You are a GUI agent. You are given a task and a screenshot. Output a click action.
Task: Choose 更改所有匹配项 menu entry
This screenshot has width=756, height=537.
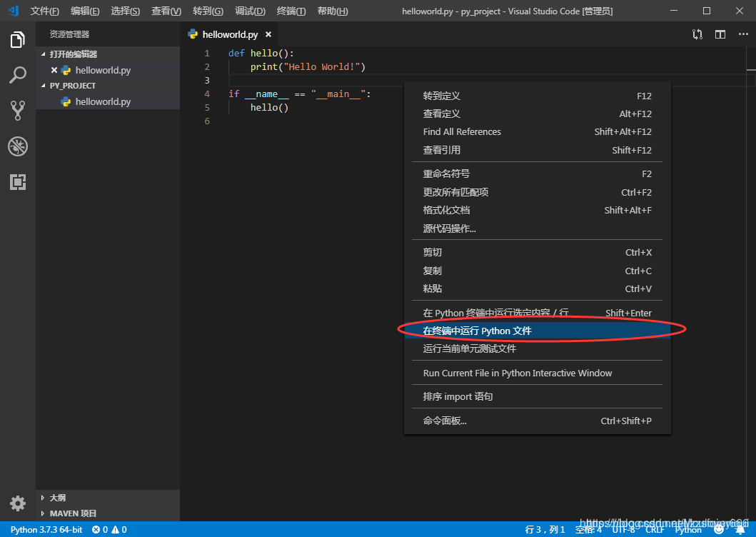(x=537, y=192)
